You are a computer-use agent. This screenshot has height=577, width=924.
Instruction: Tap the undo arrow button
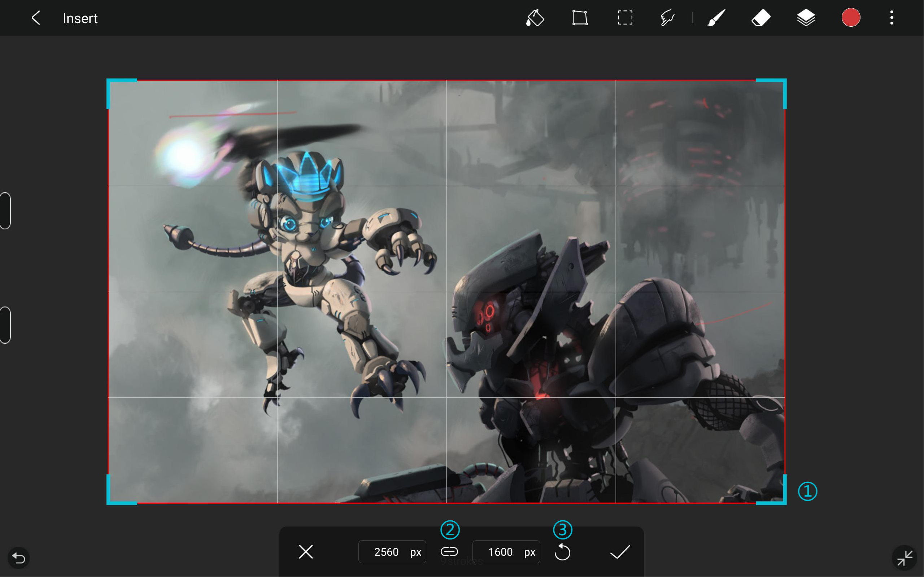(18, 558)
